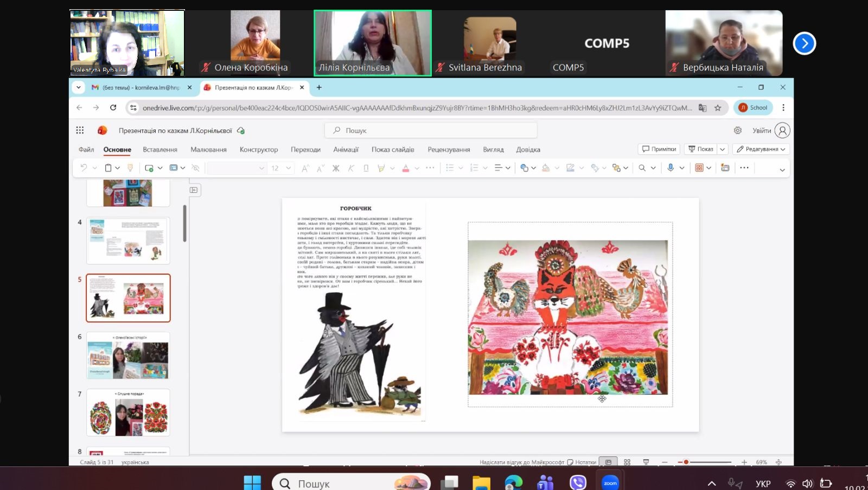Switch to the Вставлення ribbon tab
Screen dimensions: 868x490
[160, 150]
